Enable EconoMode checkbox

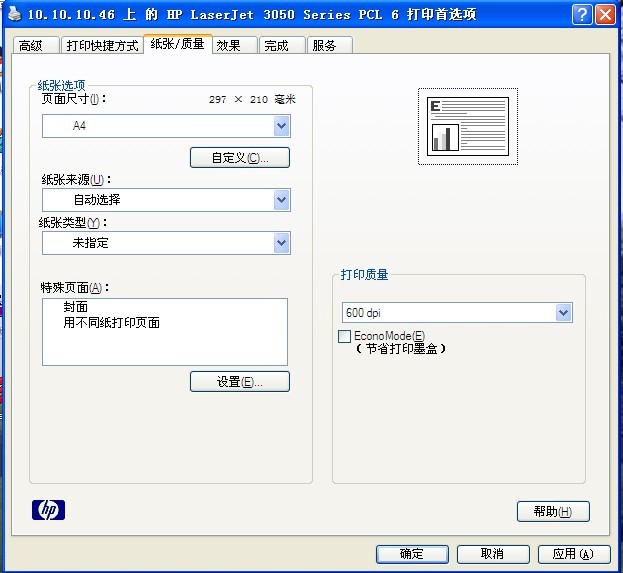344,336
